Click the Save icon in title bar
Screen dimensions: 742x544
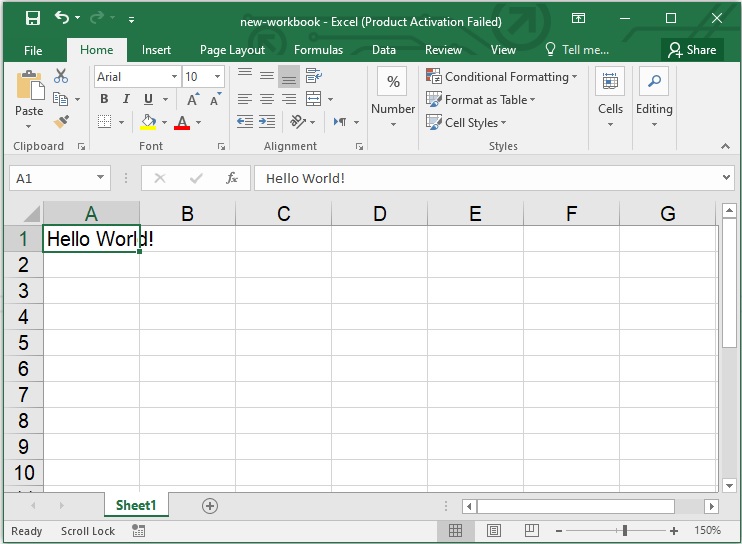coord(32,19)
